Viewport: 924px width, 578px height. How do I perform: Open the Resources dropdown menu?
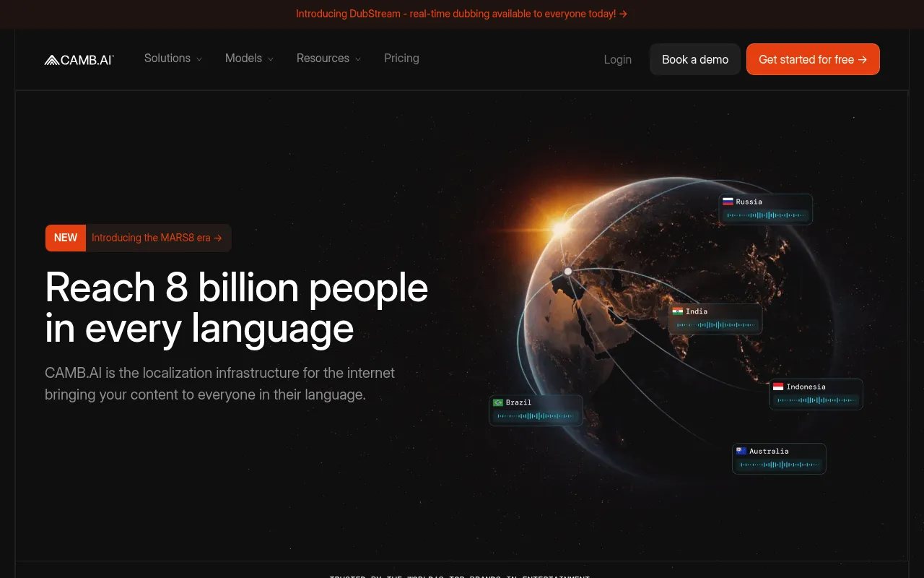tap(329, 59)
